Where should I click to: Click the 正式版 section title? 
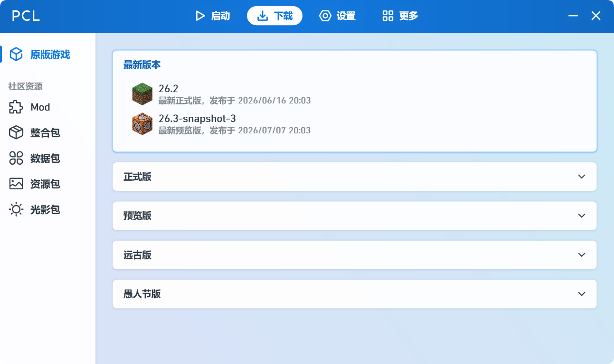(138, 177)
